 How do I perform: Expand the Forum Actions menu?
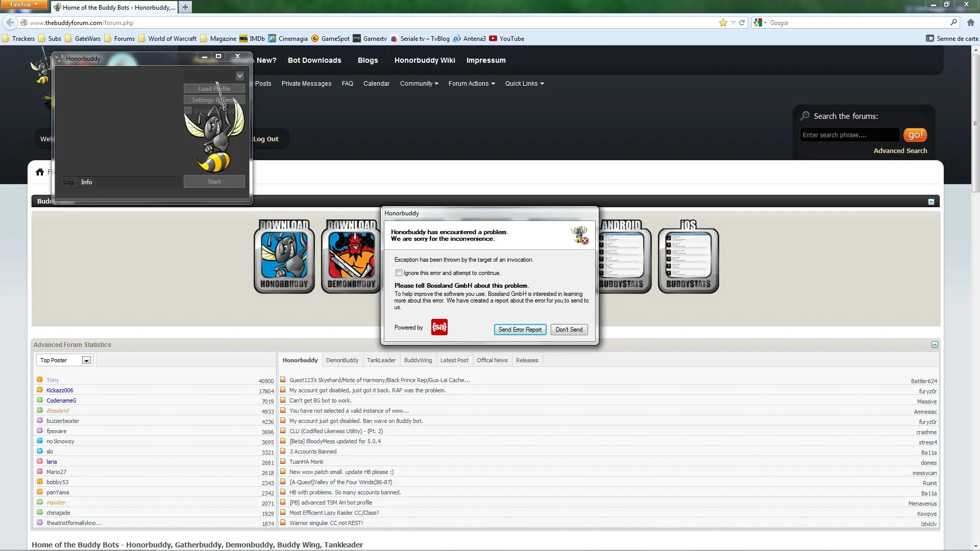pyautogui.click(x=472, y=84)
